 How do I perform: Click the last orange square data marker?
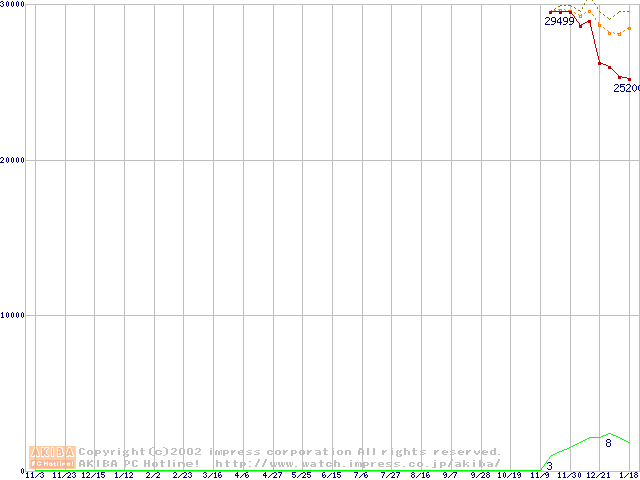point(629,28)
